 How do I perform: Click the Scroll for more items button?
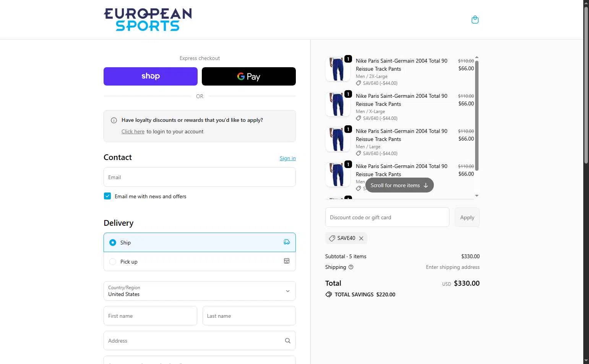click(x=399, y=185)
